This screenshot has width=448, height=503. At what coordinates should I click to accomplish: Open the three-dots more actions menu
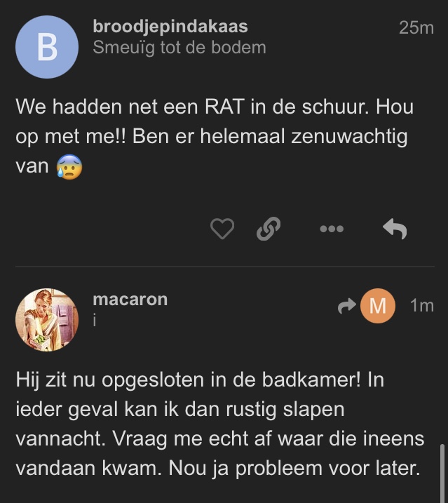331,229
